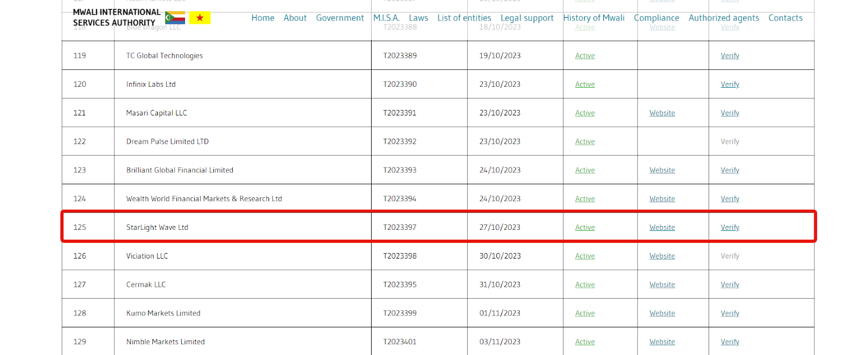
Task: Open the Laws menu item
Action: coord(418,18)
